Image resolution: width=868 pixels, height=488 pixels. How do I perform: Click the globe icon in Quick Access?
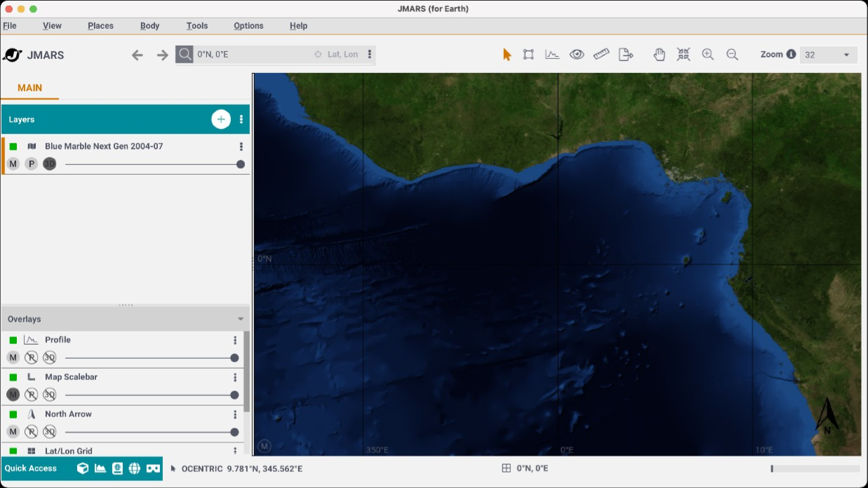tap(135, 468)
